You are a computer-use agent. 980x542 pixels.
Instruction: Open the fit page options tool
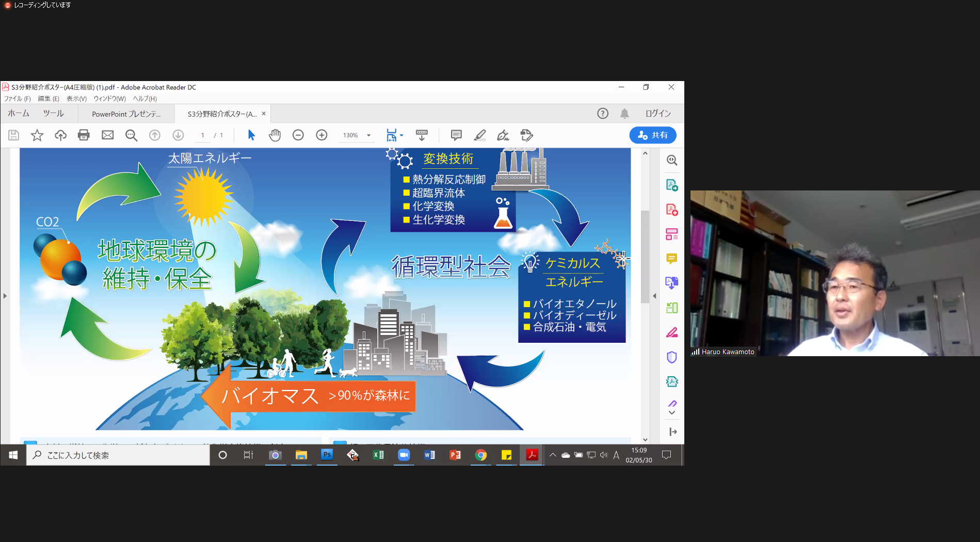(x=392, y=135)
